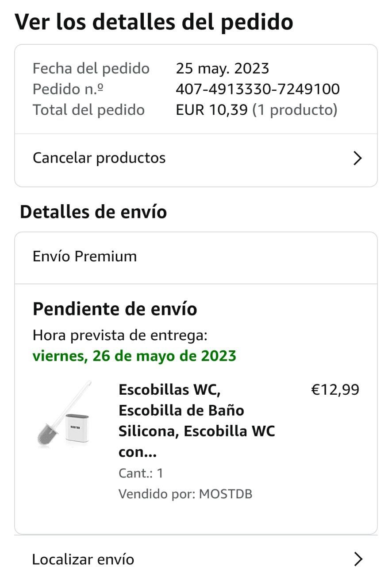Click the order total EUR 10,39
Screen dimensions: 392x567
pos(211,110)
